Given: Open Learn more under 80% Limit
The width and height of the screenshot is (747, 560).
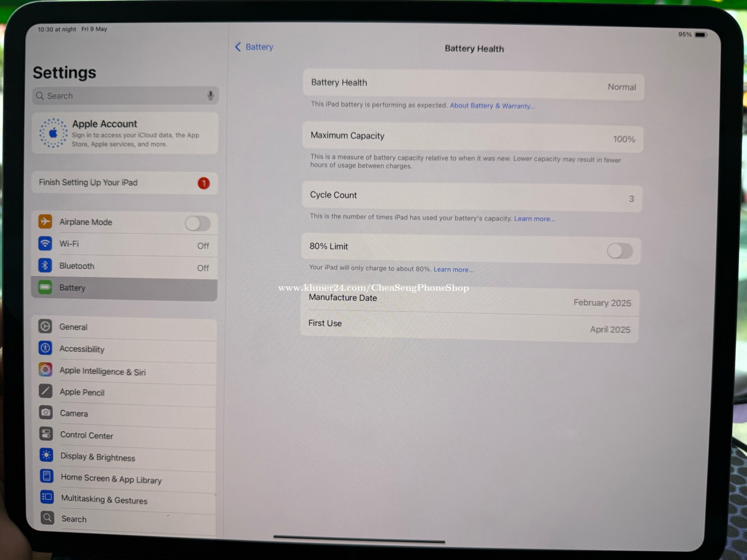Looking at the screenshot, I should (x=453, y=269).
